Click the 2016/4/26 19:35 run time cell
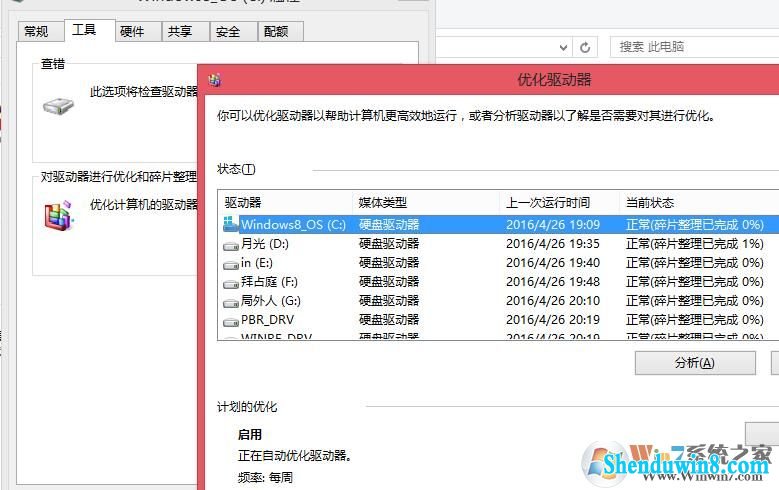The width and height of the screenshot is (779, 490). coord(553,244)
